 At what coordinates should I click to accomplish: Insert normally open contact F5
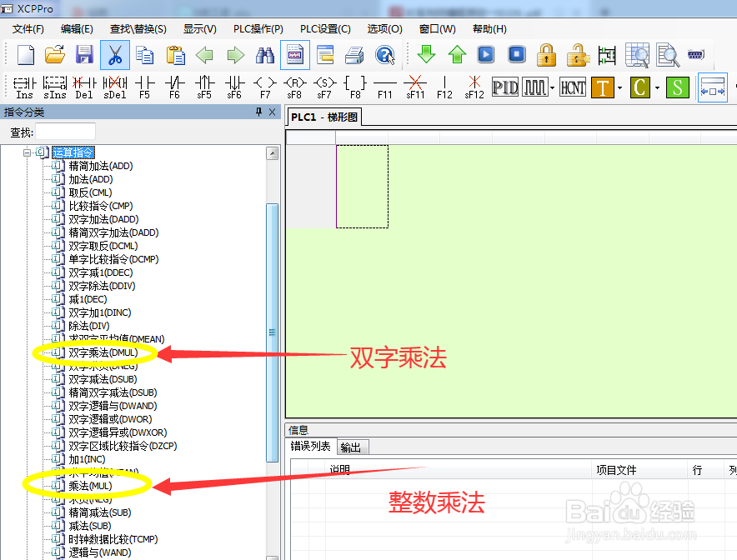(145, 87)
